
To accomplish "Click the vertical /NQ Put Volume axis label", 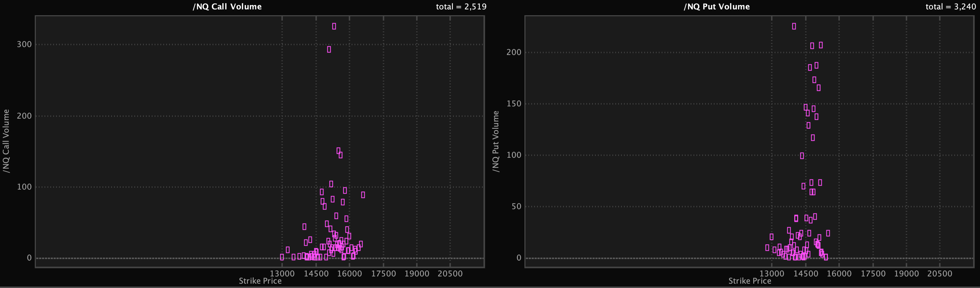I will point(496,141).
